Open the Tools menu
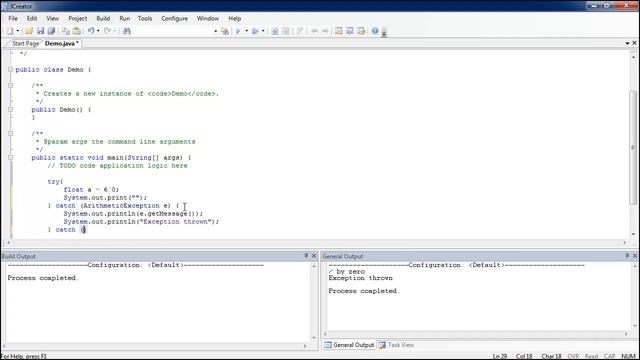Screen dimensions: 640x360 [144, 18]
